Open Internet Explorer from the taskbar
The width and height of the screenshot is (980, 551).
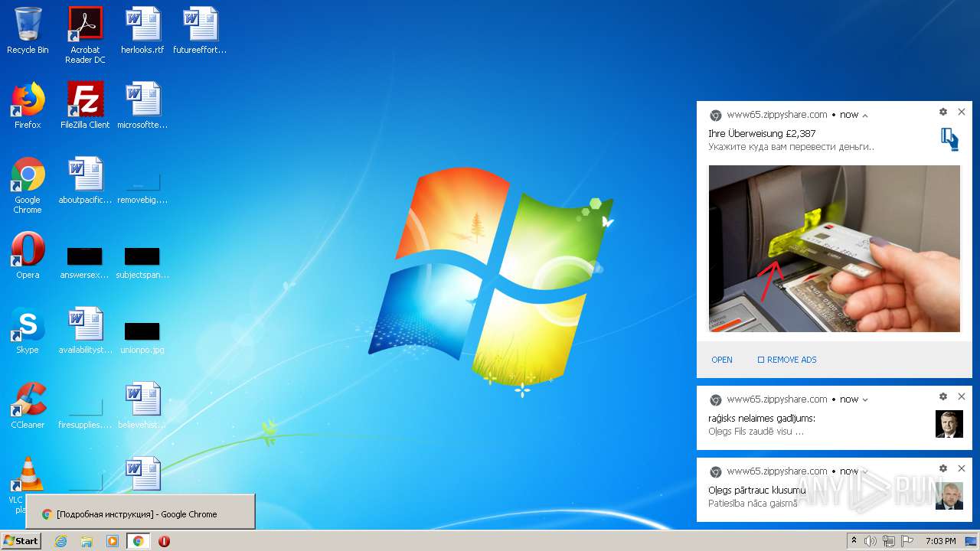(x=61, y=541)
